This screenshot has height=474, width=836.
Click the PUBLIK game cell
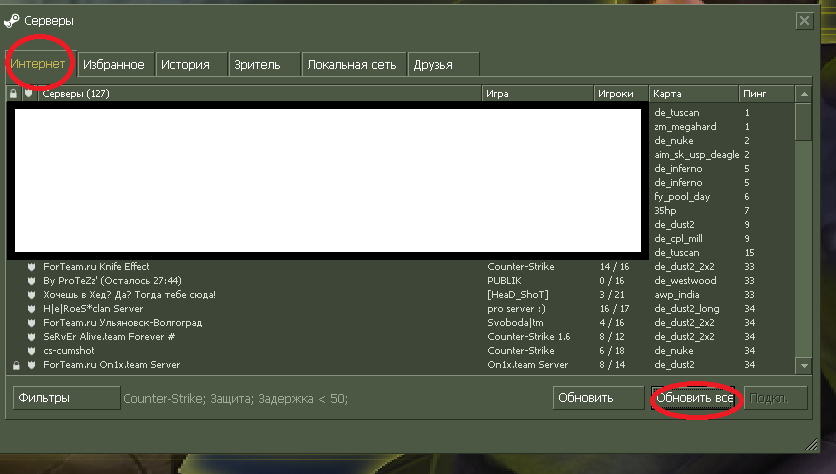tap(504, 280)
